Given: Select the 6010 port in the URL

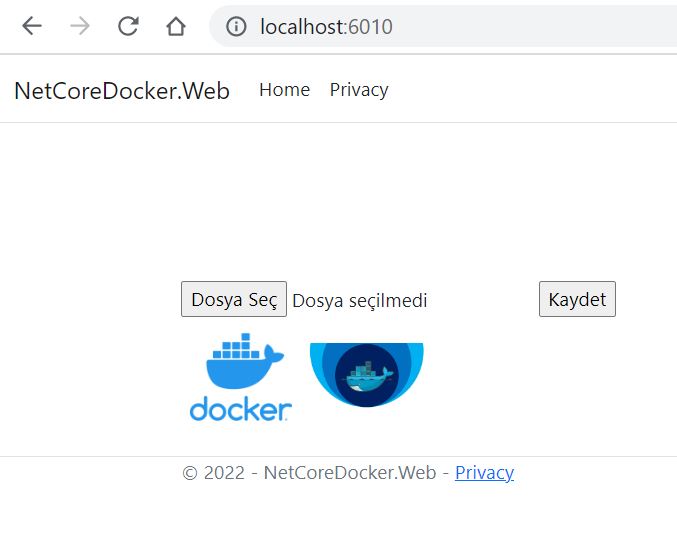Looking at the screenshot, I should (370, 27).
